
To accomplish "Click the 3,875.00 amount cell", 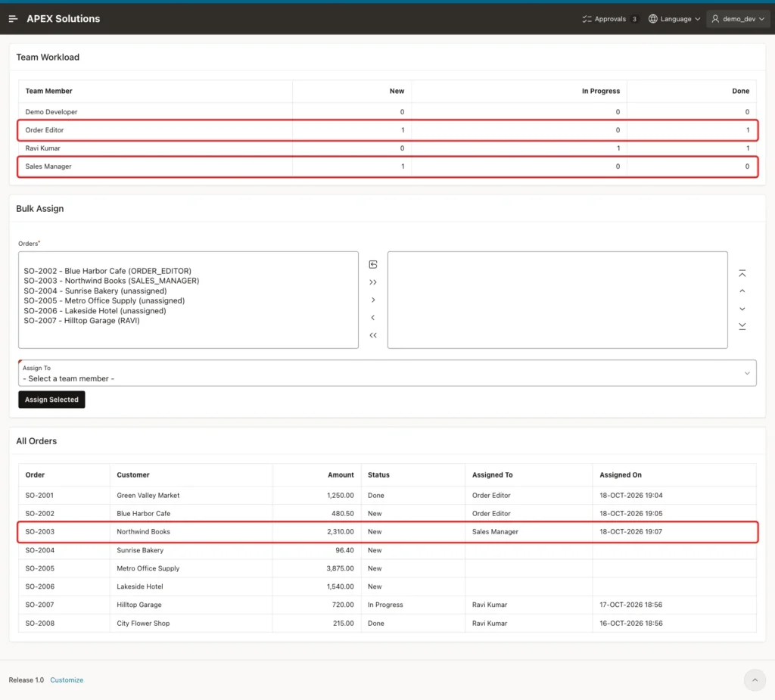I will (340, 568).
